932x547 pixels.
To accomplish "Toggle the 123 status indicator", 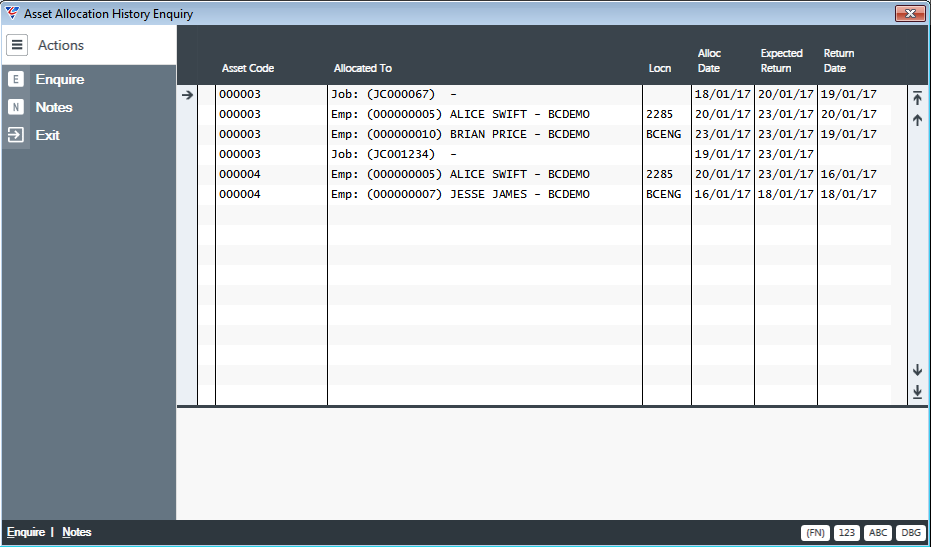I will (846, 533).
